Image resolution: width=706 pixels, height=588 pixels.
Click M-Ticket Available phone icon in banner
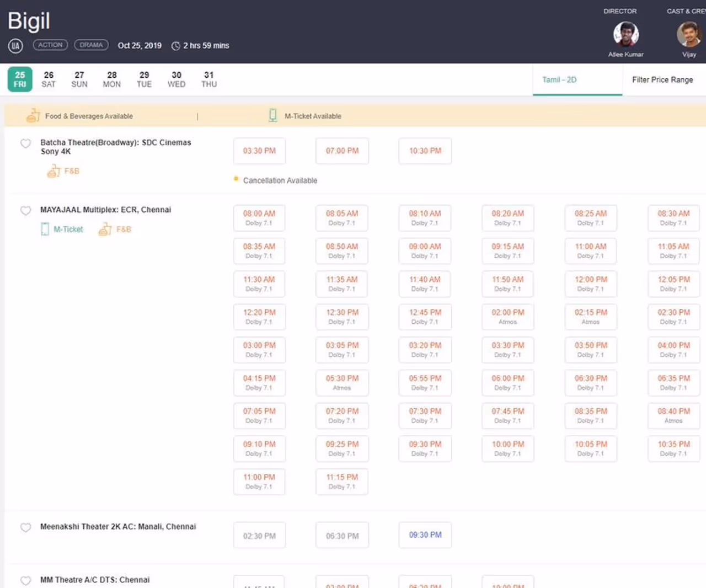[272, 115]
